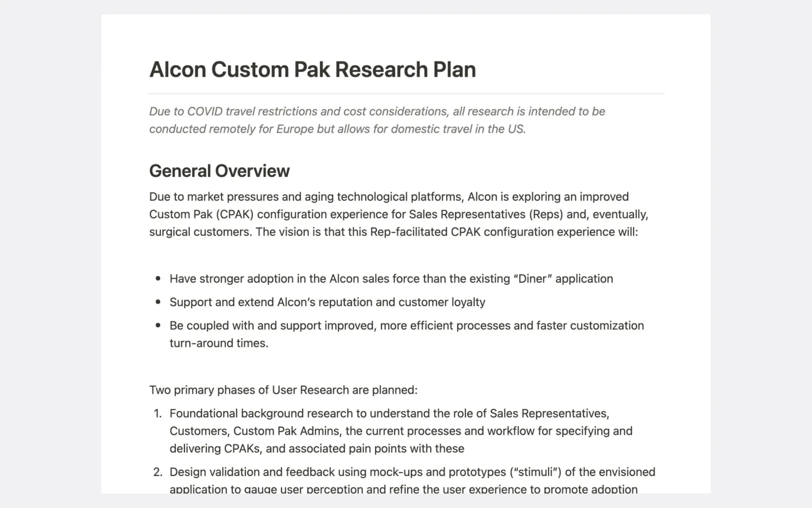Screen dimensions: 812x508
Task: Click numbered item 1 on foundational research
Action: [x=401, y=431]
